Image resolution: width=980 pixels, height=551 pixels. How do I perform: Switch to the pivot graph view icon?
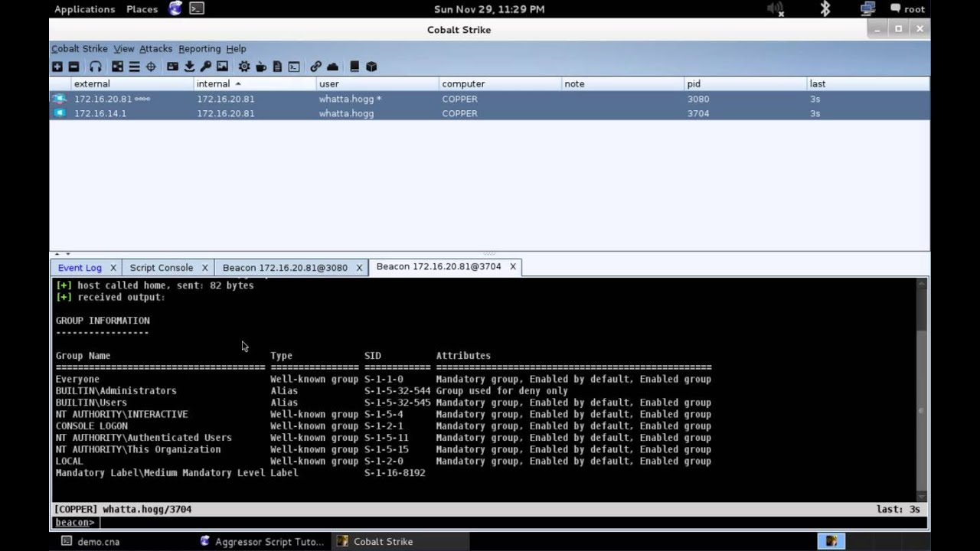click(x=117, y=67)
